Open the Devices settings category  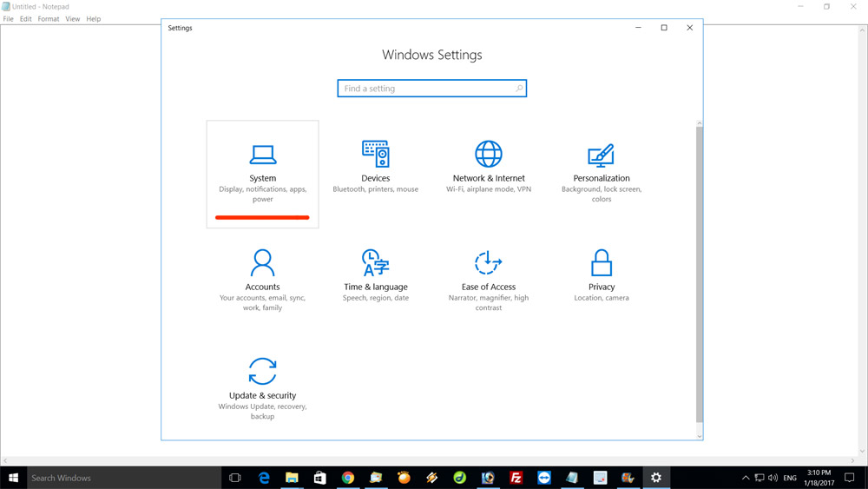375,168
